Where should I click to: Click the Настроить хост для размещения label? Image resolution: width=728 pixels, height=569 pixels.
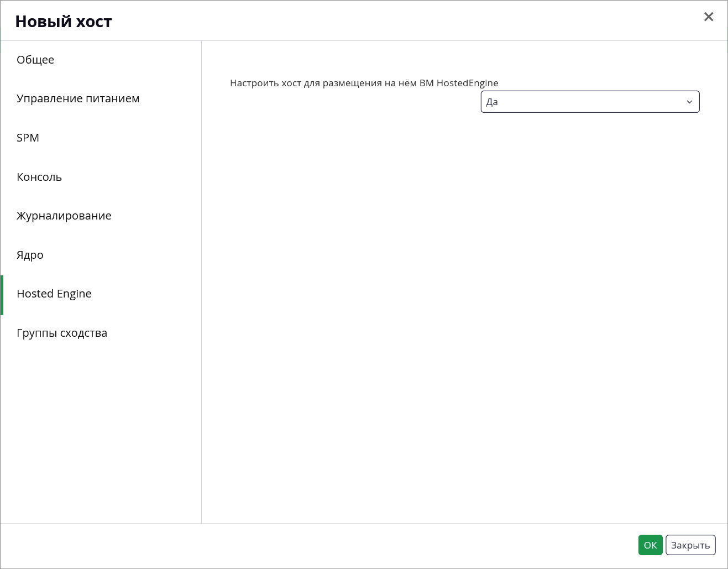tap(364, 83)
